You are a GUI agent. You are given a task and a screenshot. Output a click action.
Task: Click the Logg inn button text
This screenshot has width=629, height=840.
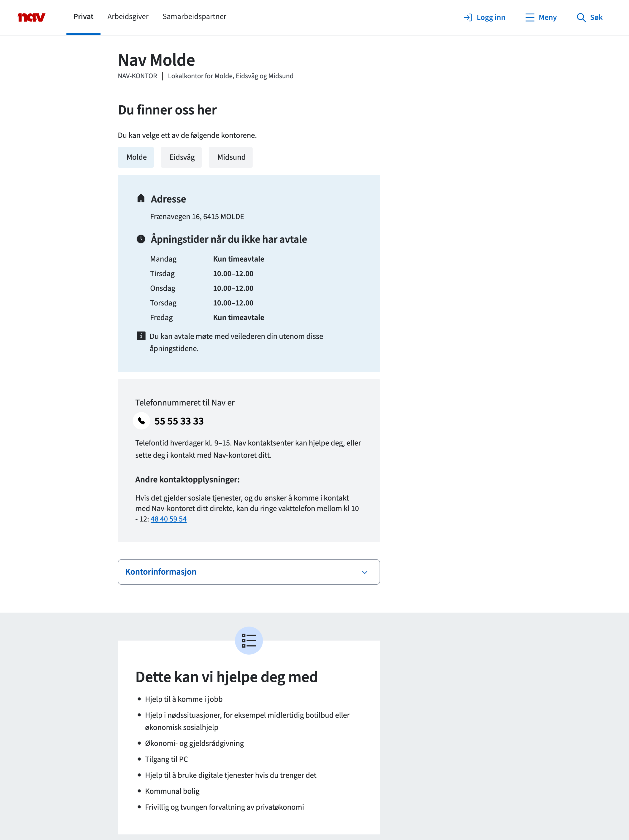pyautogui.click(x=491, y=17)
